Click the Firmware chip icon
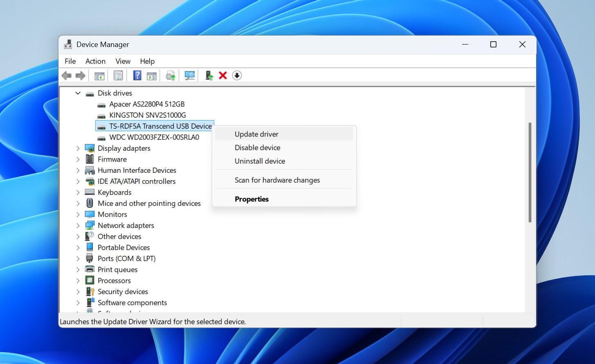The width and height of the screenshot is (595, 364). point(90,159)
